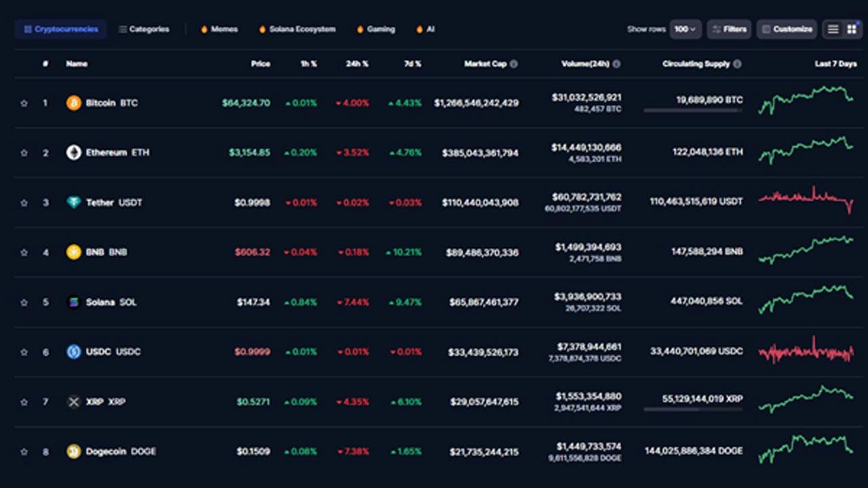Sort table by Price column

[260, 64]
